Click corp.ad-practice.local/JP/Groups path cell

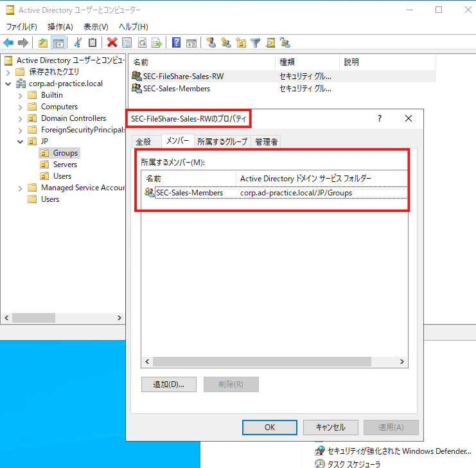coord(296,193)
